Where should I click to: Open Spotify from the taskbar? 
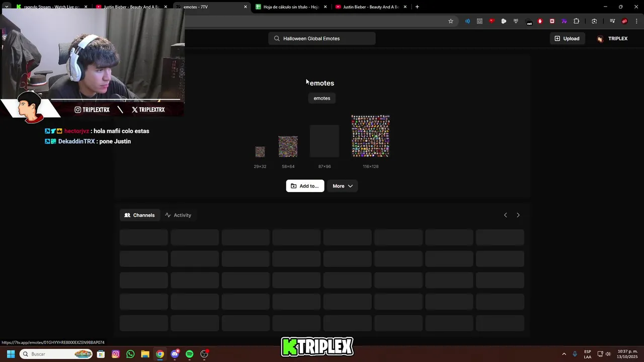(189, 354)
